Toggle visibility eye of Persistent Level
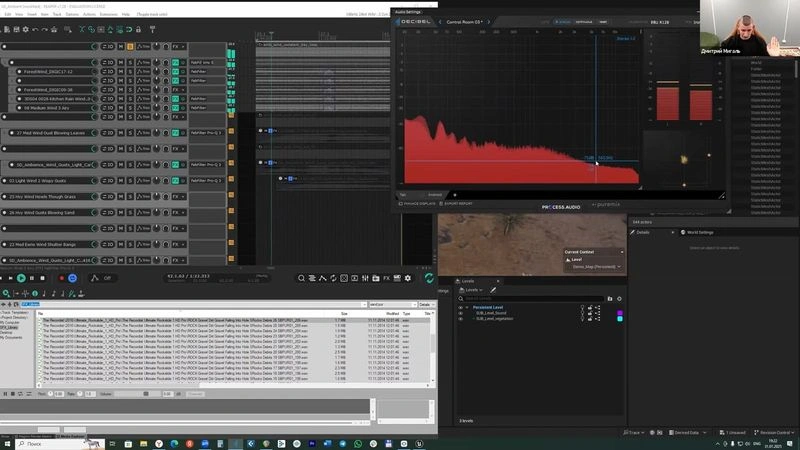Viewport: 800px width, 450px height. tap(460, 308)
